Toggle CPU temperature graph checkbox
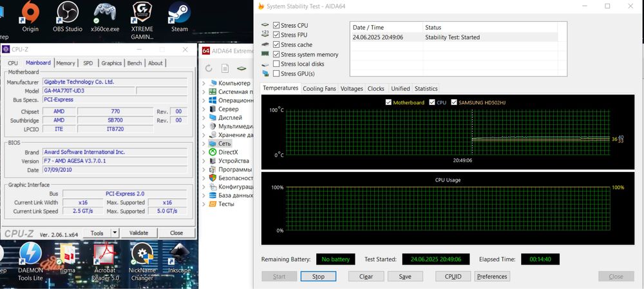644x289 pixels. tap(432, 102)
